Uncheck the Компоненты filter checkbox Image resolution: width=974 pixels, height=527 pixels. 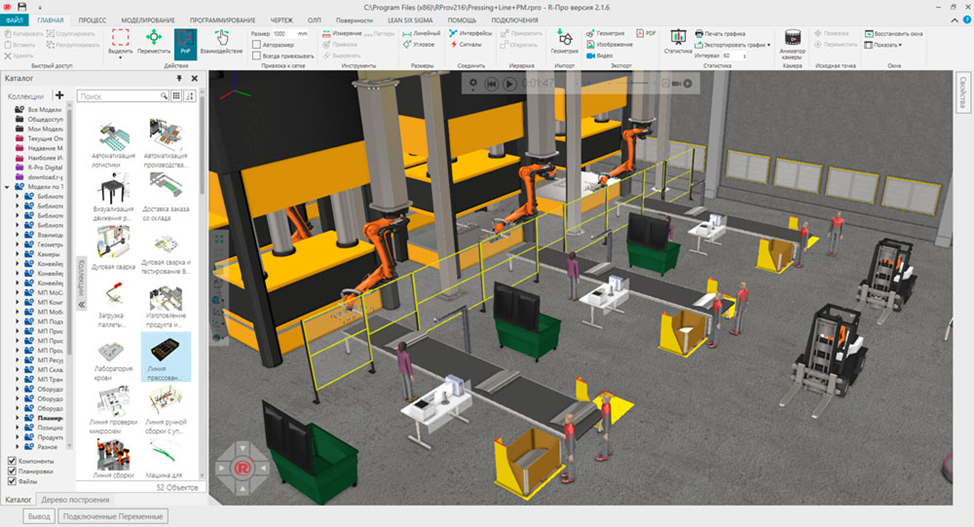tap(11, 461)
